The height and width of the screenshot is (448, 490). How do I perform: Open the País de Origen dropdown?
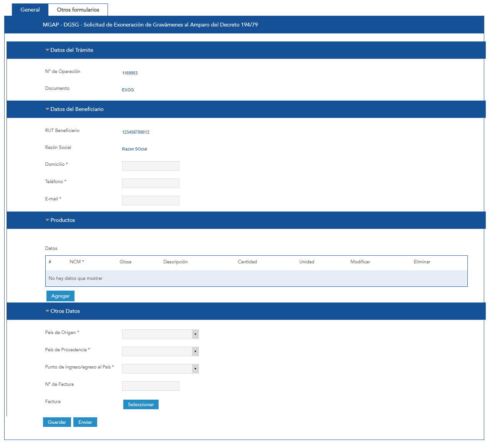coord(160,334)
